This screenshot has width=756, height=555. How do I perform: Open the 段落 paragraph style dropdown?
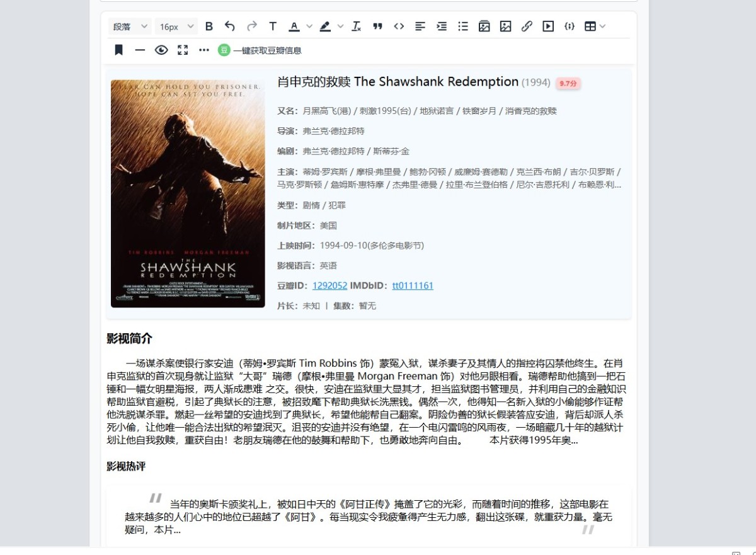click(129, 26)
